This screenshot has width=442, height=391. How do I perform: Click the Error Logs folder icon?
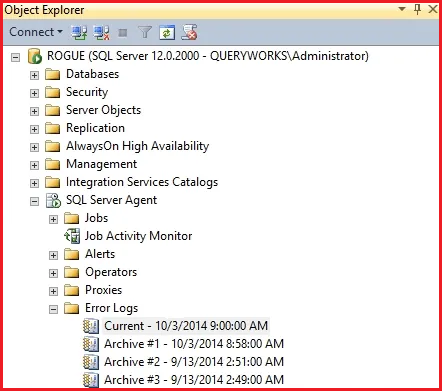pyautogui.click(x=72, y=308)
